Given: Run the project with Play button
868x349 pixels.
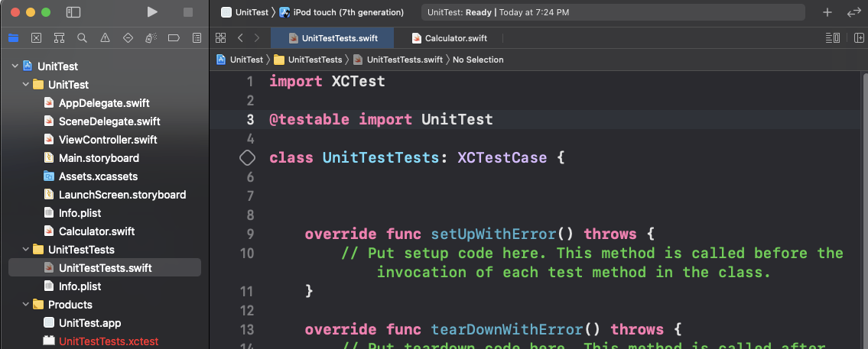Looking at the screenshot, I should tap(152, 12).
